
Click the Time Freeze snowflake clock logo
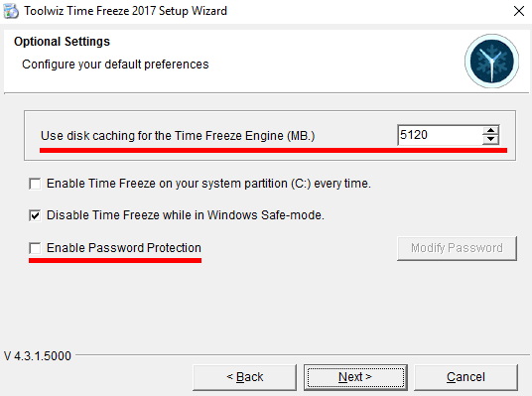(x=491, y=62)
